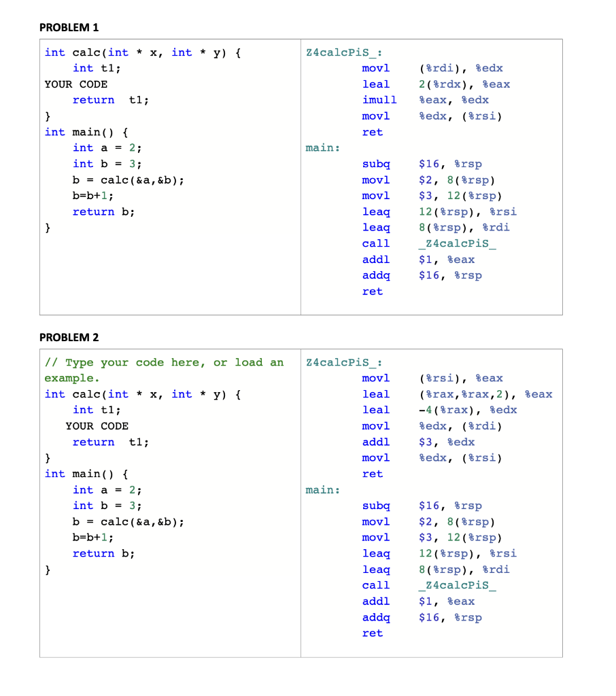This screenshot has width=616, height=696.
Task: Select the Z4calcPiS_ label in Problem 1 assembly
Action: [343, 52]
